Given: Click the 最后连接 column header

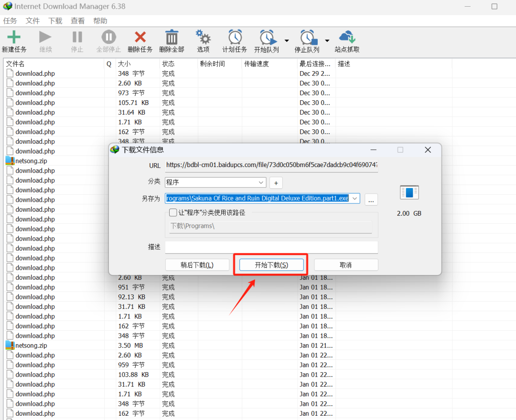Looking at the screenshot, I should pyautogui.click(x=316, y=64).
